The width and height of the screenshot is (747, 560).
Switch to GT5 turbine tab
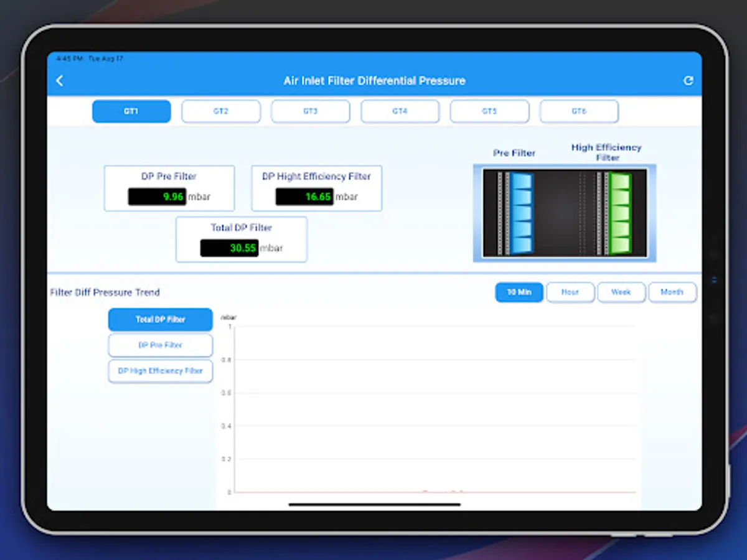click(489, 111)
